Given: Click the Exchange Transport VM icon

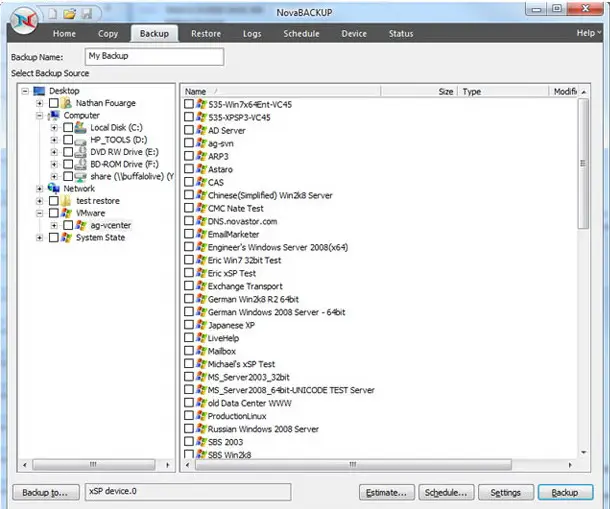Looking at the screenshot, I should coord(201,286).
